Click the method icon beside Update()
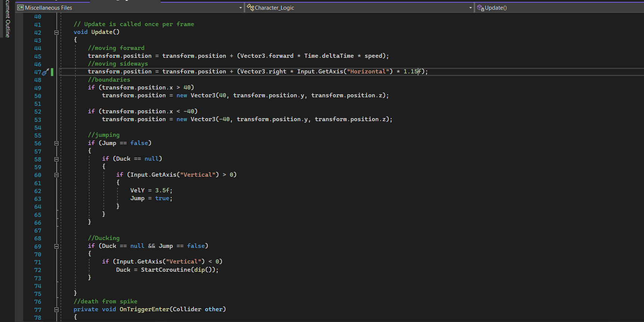This screenshot has width=644, height=322. (480, 7)
